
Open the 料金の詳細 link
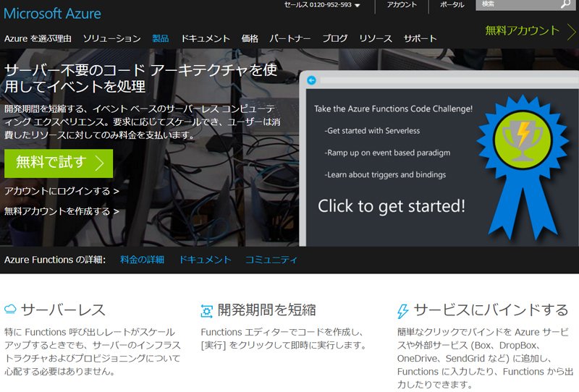pos(142,260)
